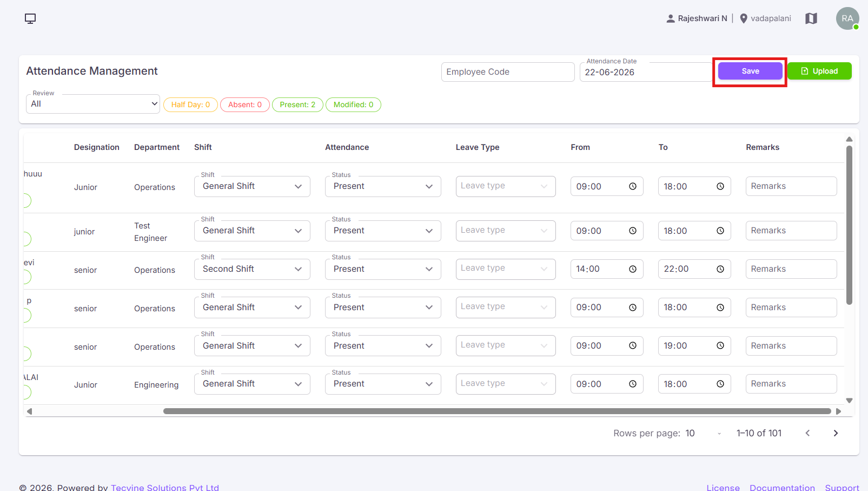Select the Present: 2 filter chip

coord(297,104)
